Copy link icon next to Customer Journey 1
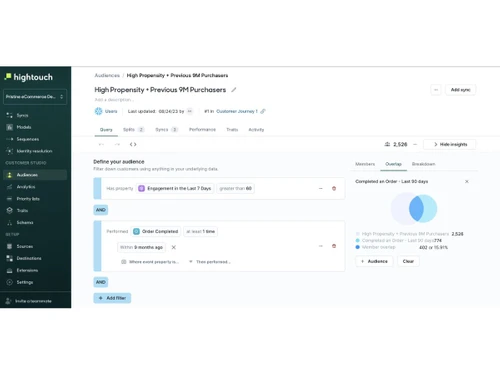 click(263, 111)
